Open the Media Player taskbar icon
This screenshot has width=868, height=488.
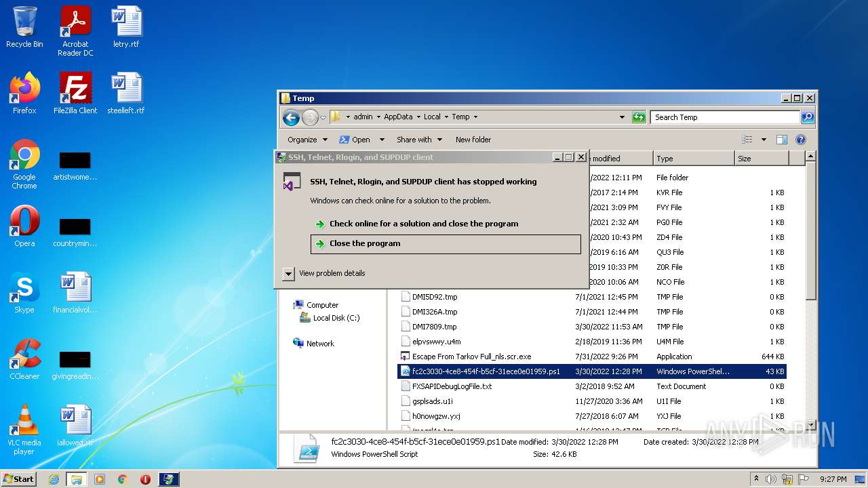tap(100, 479)
